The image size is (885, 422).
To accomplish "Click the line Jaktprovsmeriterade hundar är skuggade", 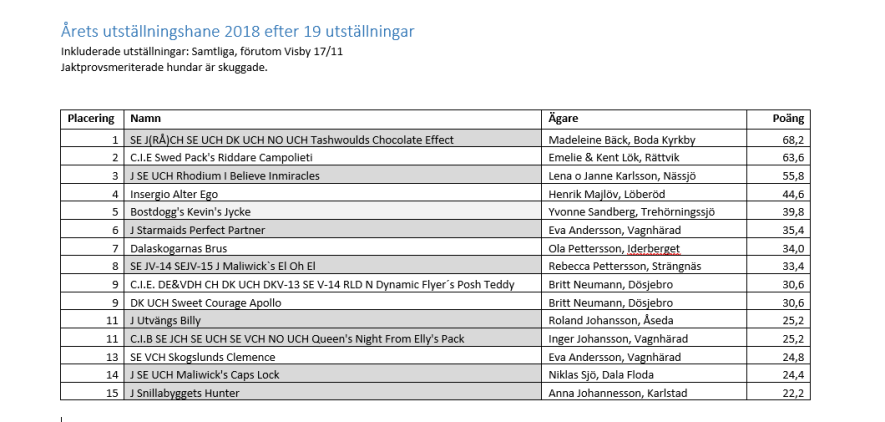I will click(164, 68).
